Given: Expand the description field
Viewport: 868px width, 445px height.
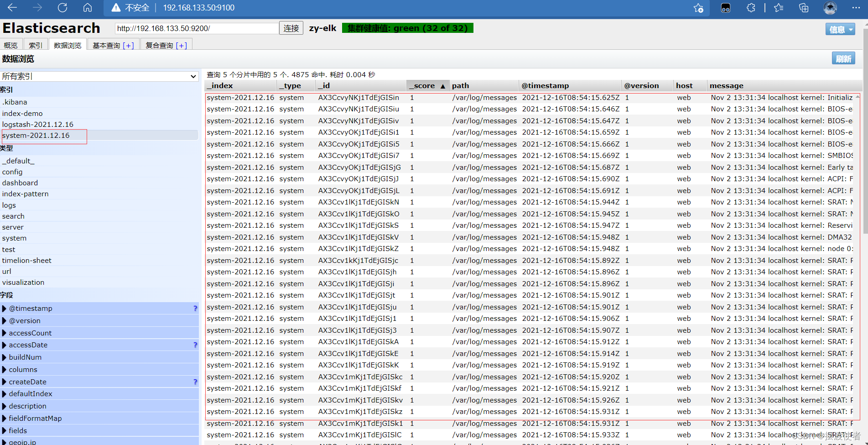Looking at the screenshot, I should click(5, 406).
